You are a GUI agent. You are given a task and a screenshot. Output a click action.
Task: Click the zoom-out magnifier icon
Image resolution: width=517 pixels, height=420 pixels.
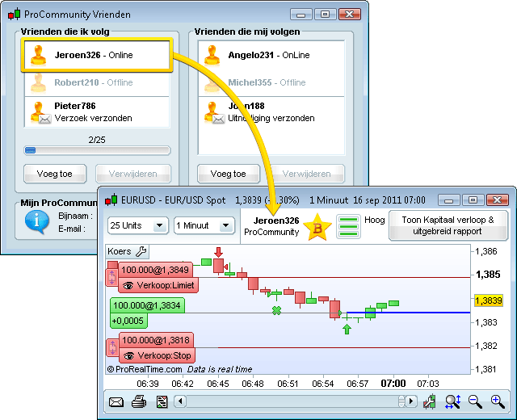[475, 401]
